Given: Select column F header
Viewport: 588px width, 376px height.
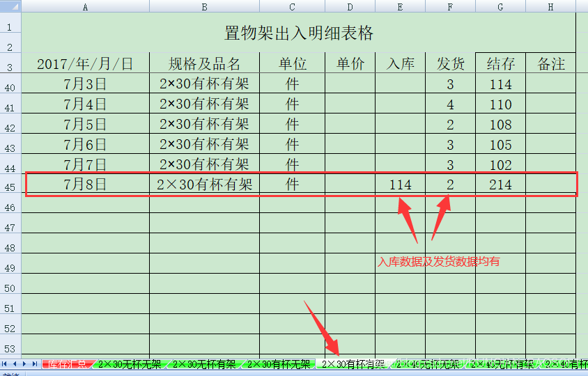Looking at the screenshot, I should tap(450, 6).
